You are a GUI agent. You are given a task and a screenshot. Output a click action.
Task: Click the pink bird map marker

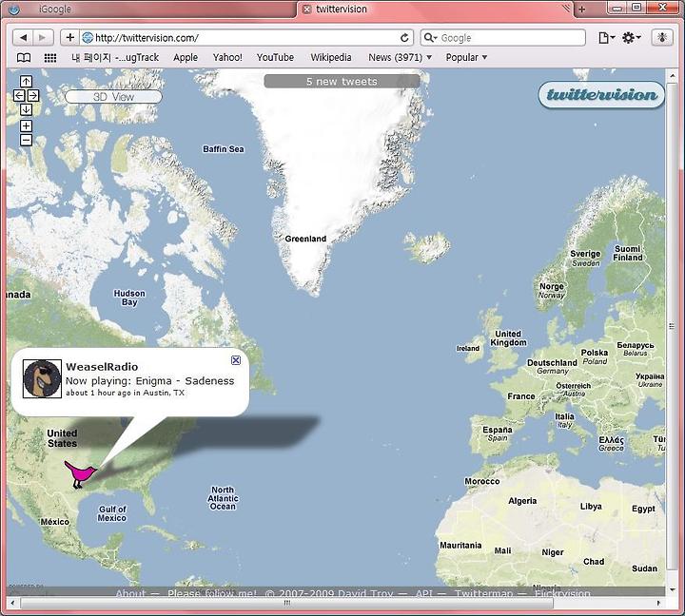tap(80, 474)
